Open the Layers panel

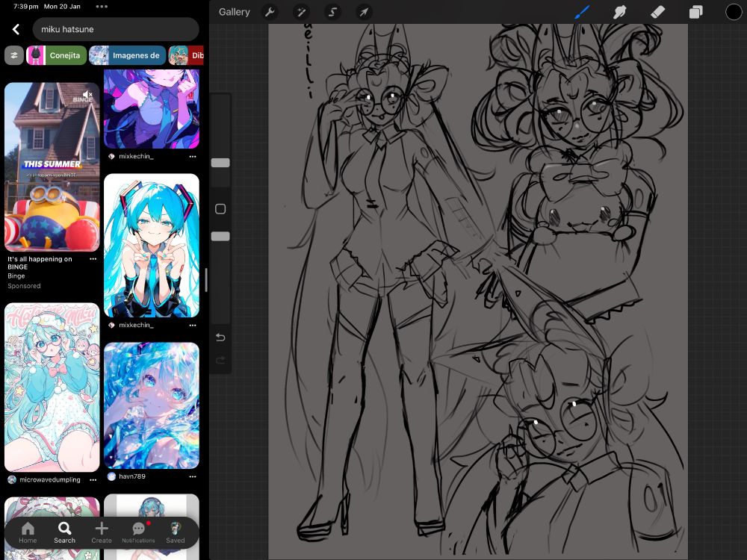click(x=695, y=12)
